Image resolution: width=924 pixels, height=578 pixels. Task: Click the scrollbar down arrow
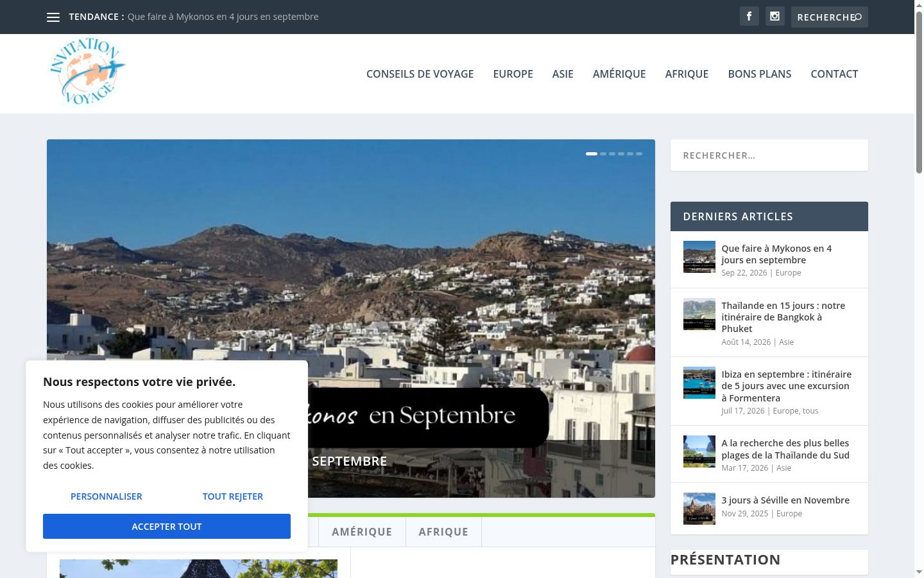(x=919, y=572)
